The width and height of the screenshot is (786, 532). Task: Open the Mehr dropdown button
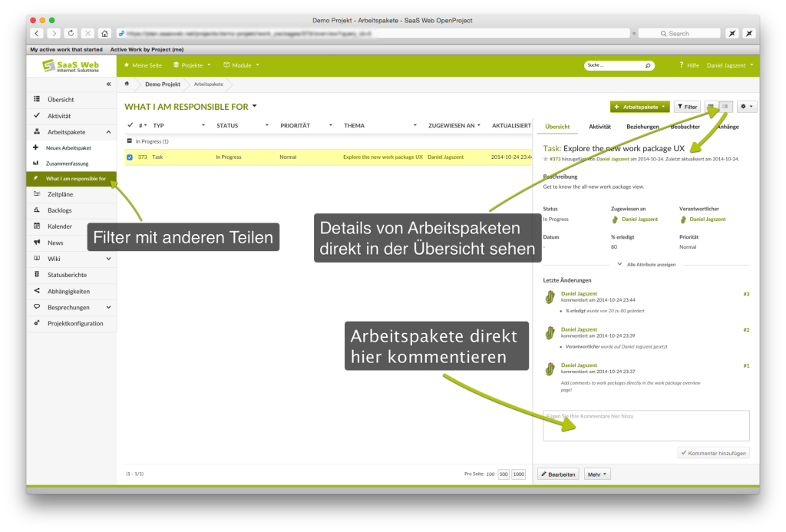(x=597, y=474)
